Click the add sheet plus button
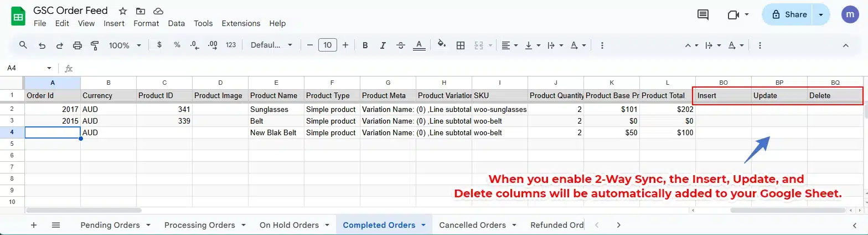This screenshot has width=868, height=235. (x=34, y=225)
